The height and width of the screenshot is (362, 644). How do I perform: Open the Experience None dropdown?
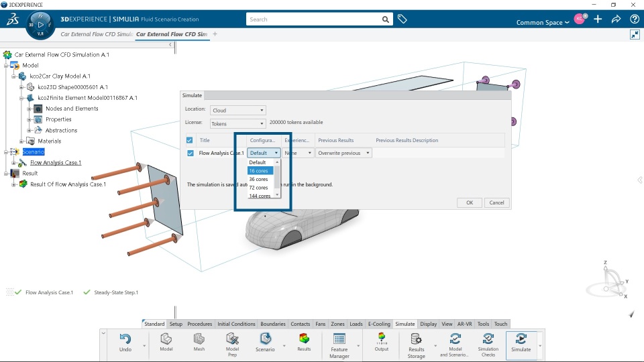pyautogui.click(x=298, y=153)
